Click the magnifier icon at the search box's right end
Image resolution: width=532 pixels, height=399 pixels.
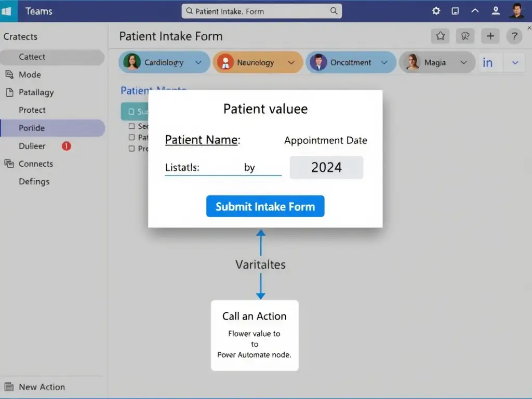pos(334,11)
